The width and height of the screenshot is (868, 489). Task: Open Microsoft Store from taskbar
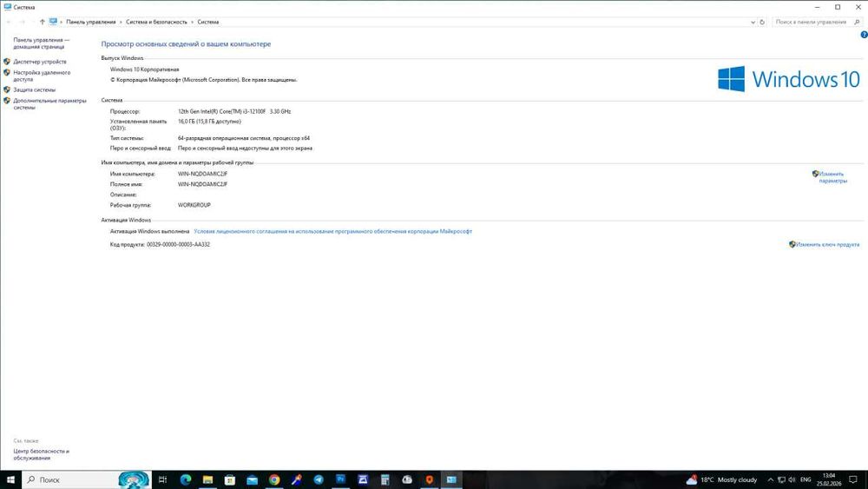[230, 479]
